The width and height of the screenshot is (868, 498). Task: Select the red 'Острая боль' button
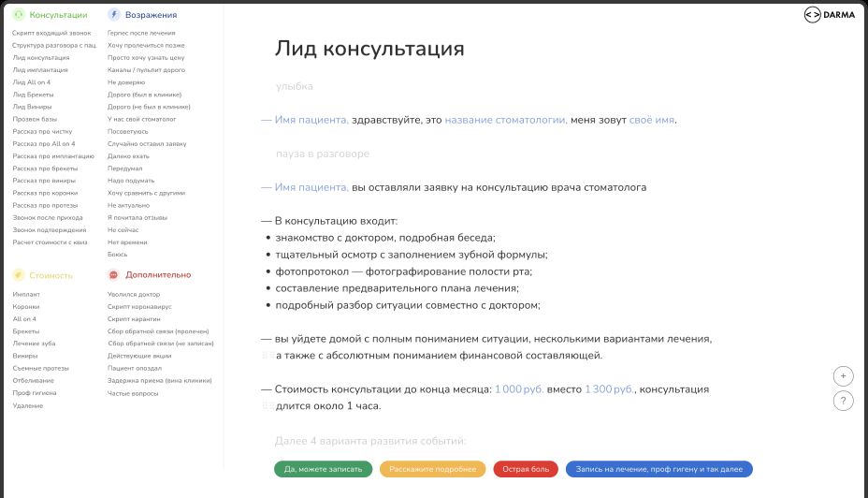(526, 470)
